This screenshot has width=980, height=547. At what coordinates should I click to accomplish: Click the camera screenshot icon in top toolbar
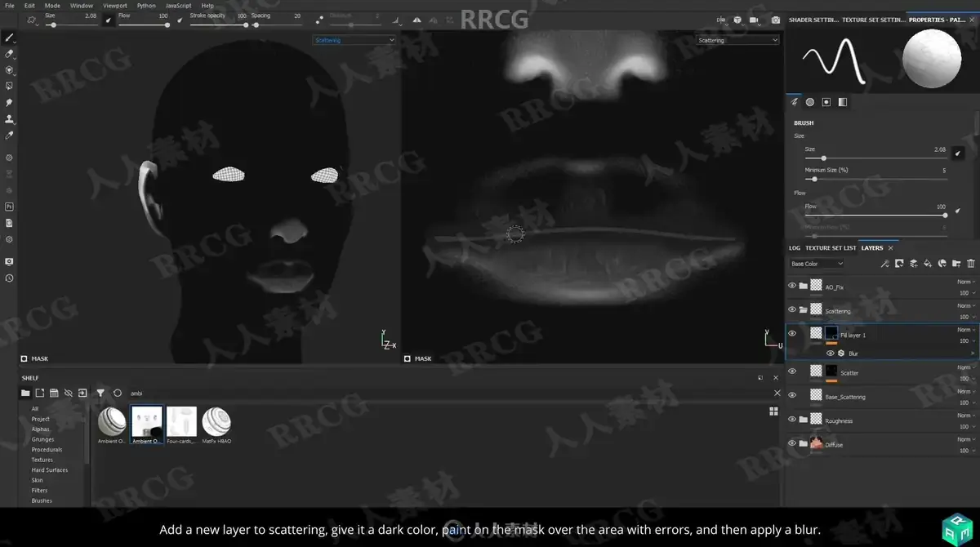pos(777,20)
